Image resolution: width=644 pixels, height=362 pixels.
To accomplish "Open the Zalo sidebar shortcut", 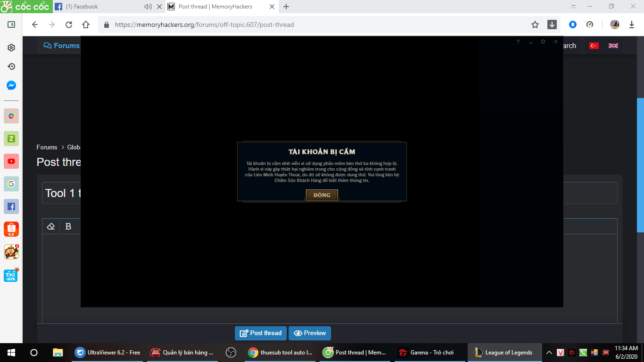I will click(11, 139).
